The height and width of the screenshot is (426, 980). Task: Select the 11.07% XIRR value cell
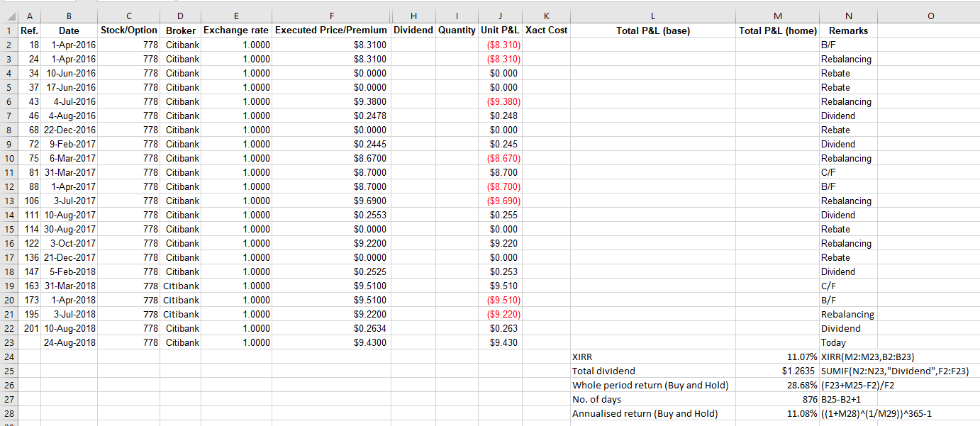point(777,357)
